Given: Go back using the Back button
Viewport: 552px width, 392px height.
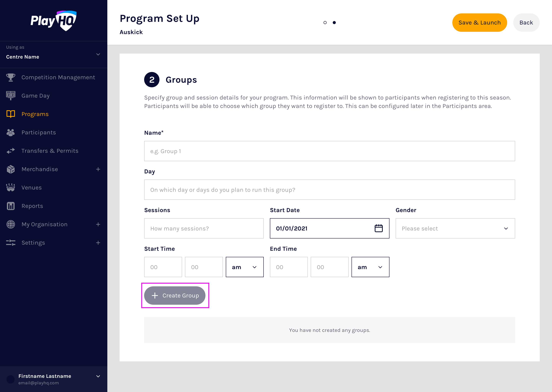Looking at the screenshot, I should 526,23.
